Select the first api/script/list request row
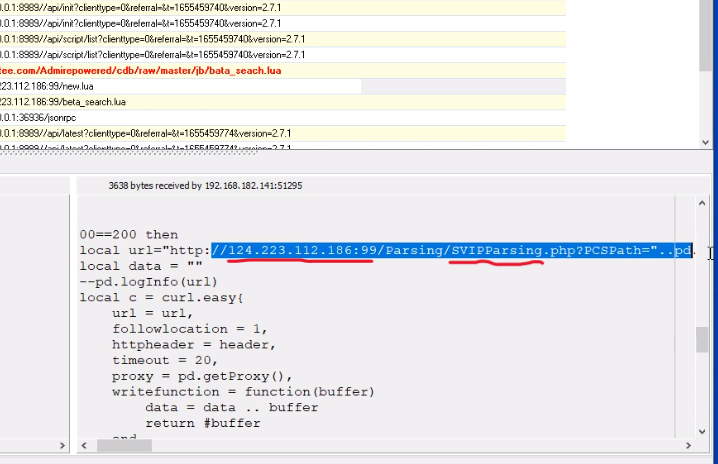The height and width of the screenshot is (464, 718). pos(283,39)
